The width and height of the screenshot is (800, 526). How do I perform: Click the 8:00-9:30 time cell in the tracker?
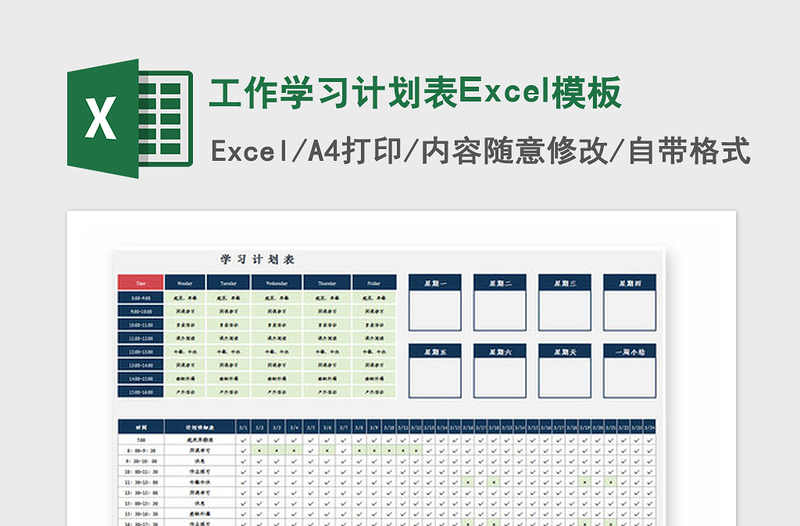point(141,450)
